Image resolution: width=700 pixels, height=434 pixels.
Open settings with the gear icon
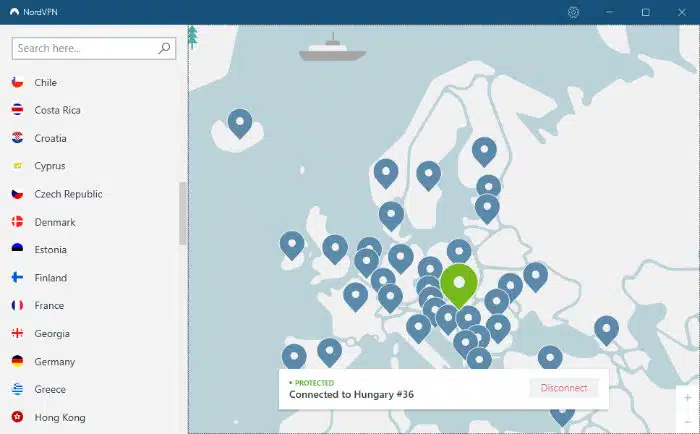(x=573, y=12)
